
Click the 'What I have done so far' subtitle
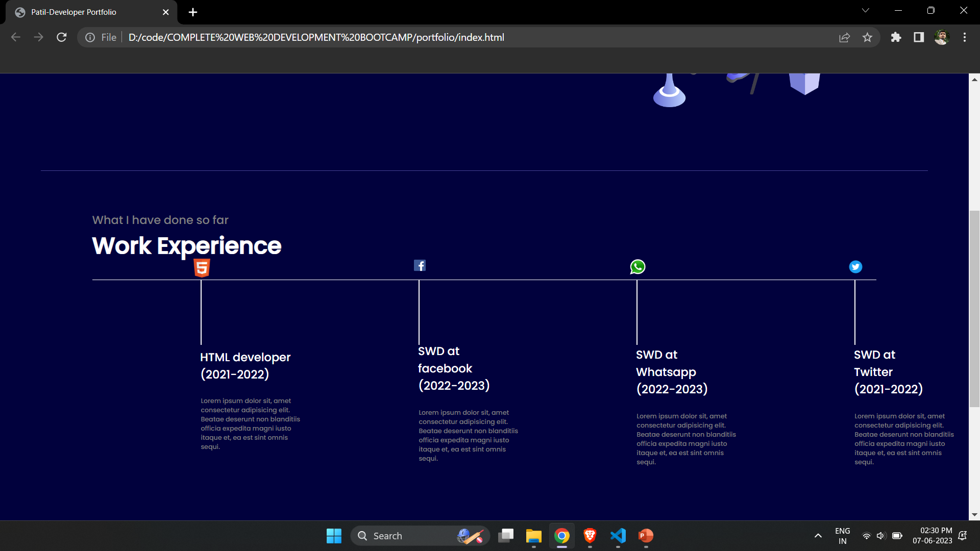pyautogui.click(x=160, y=220)
